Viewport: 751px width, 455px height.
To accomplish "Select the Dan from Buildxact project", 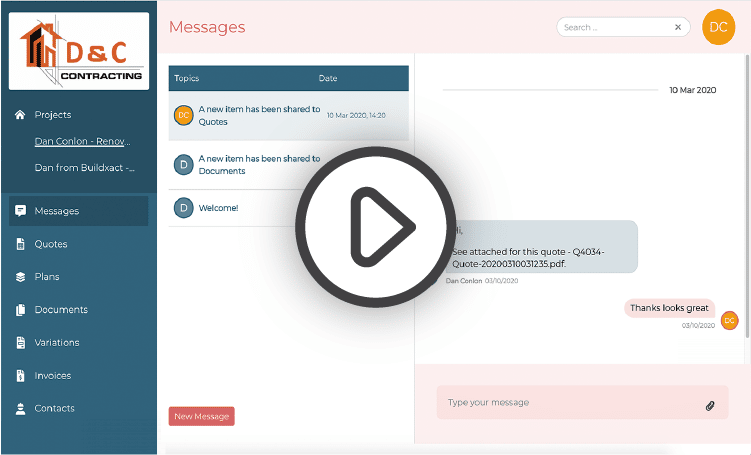I will click(84, 168).
